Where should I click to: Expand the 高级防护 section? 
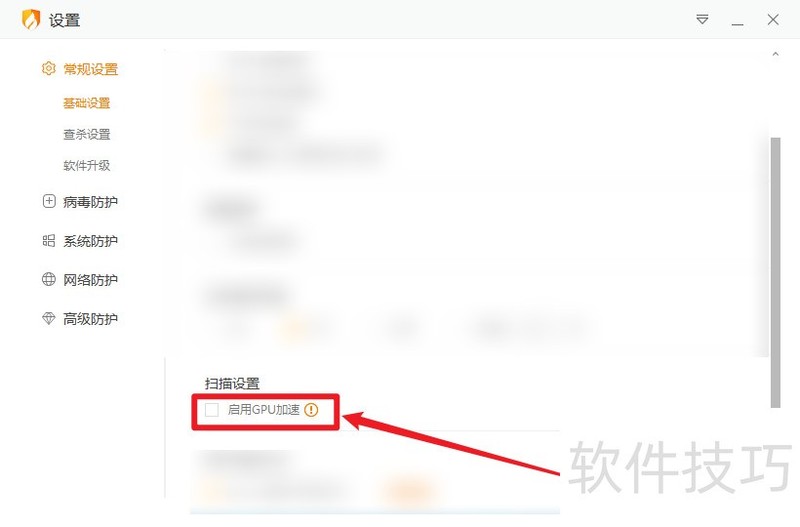point(90,319)
